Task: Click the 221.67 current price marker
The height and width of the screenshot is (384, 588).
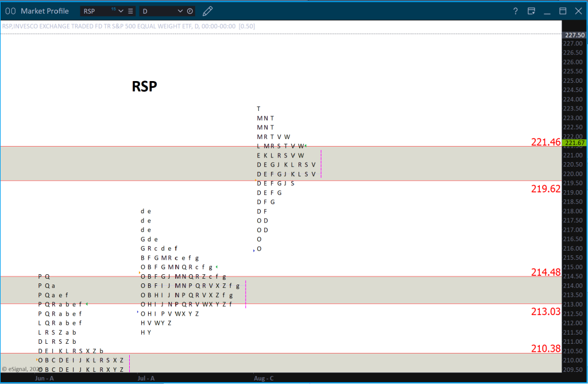Action: (x=575, y=143)
